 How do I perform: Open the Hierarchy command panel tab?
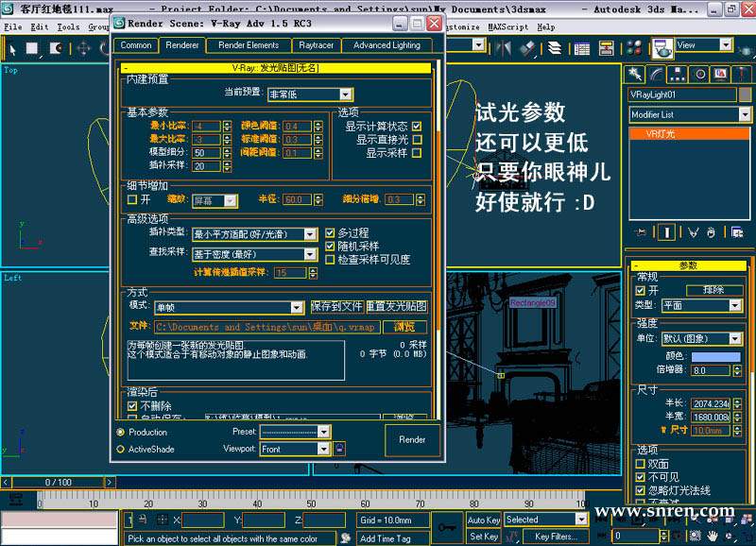click(678, 75)
